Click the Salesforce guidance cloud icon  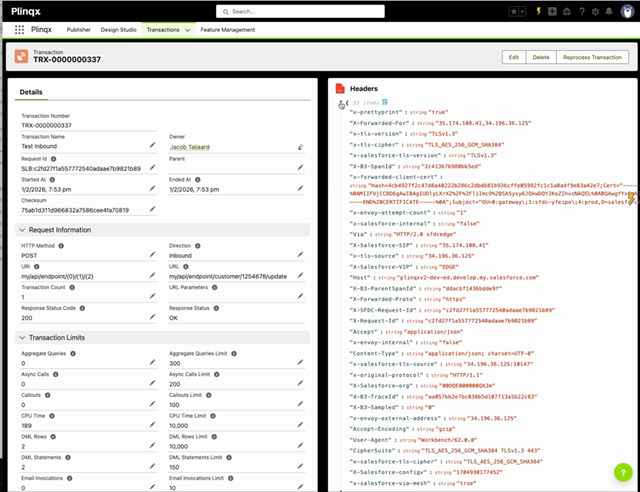pyautogui.click(x=567, y=11)
